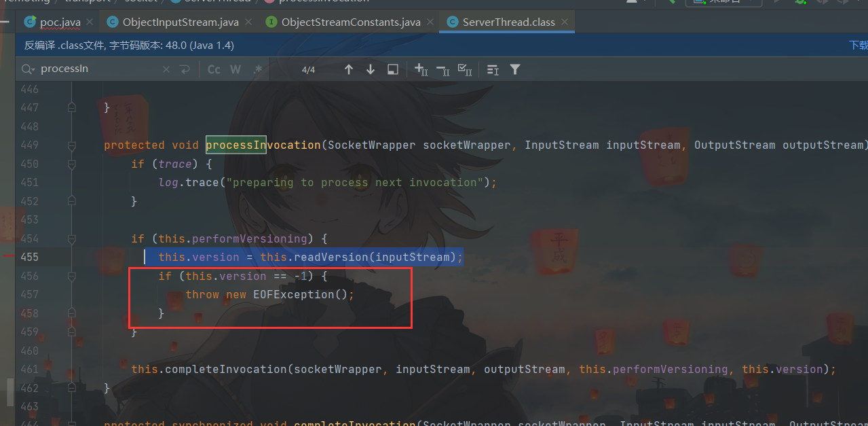Clear the search field text

166,69
